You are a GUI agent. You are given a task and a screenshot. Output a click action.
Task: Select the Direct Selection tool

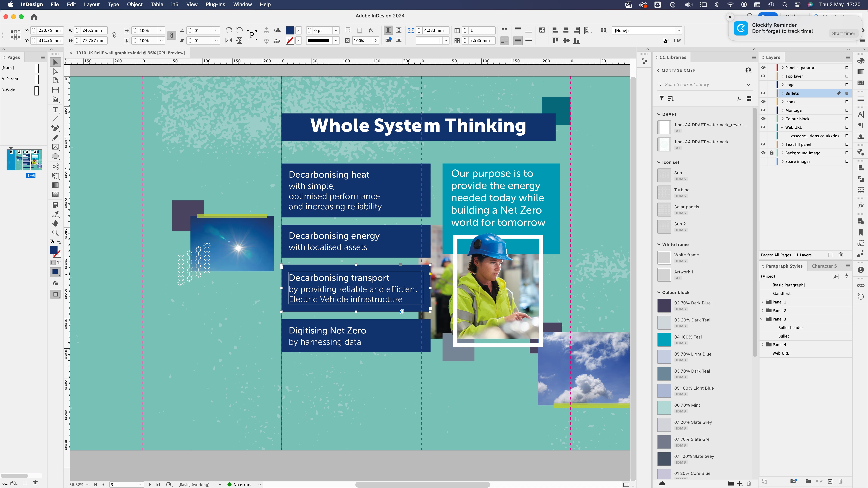(55, 71)
